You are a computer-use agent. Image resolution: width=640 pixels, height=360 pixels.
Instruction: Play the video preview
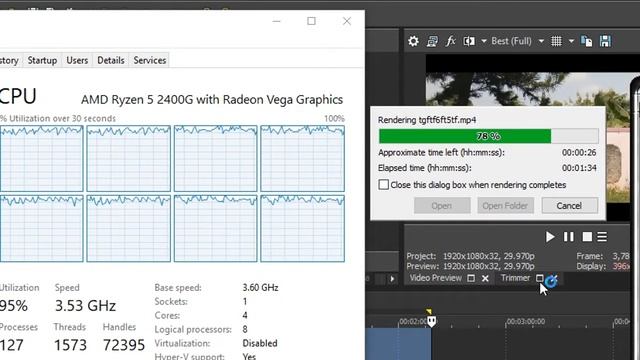[550, 237]
